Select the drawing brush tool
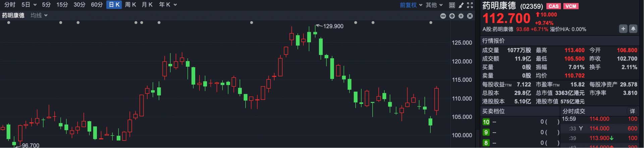The image size is (644, 148). coord(461,5)
